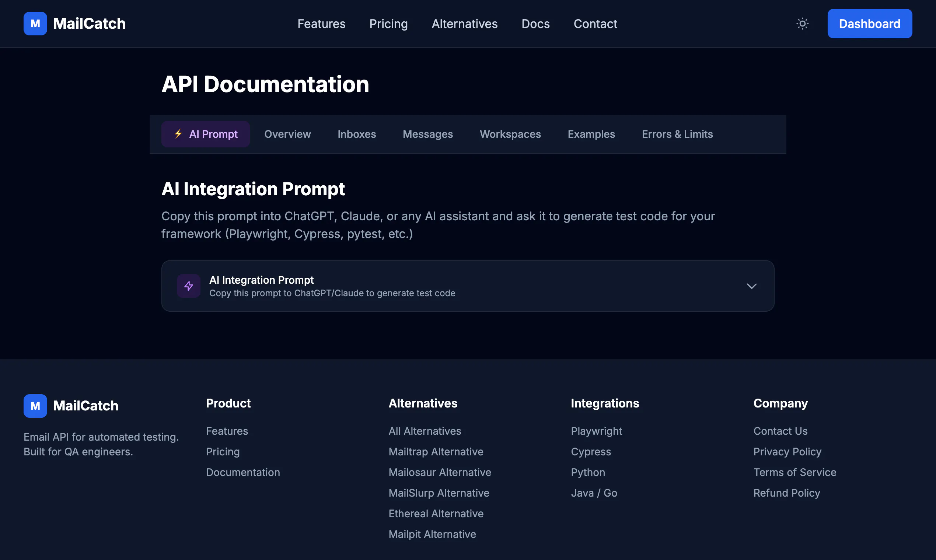Image resolution: width=936 pixels, height=560 pixels.
Task: Open the Refund Policy link
Action: (x=786, y=493)
